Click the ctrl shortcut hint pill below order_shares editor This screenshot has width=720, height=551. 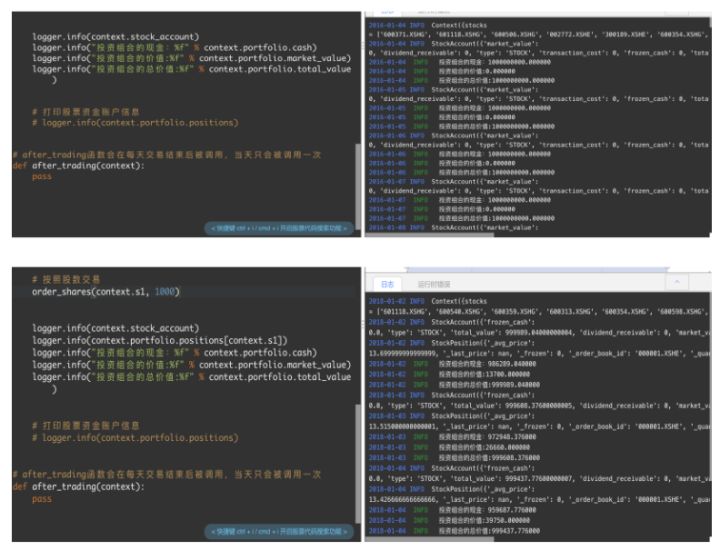click(x=279, y=531)
